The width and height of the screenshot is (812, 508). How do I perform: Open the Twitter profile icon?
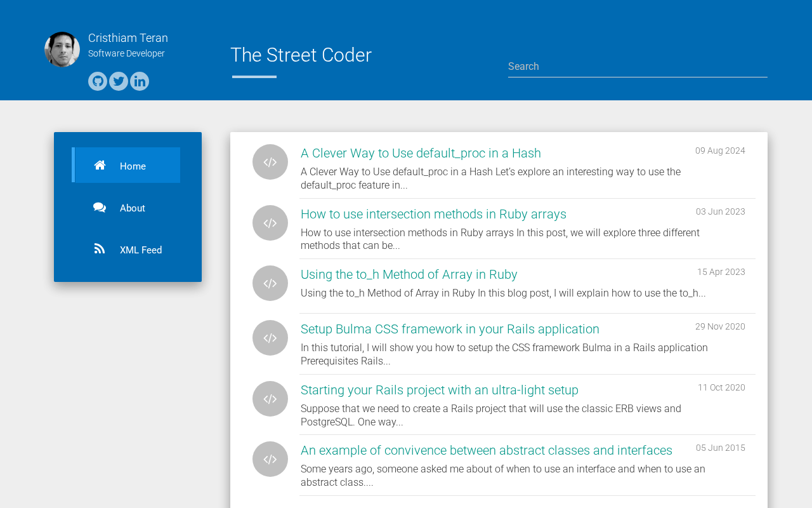tap(119, 81)
